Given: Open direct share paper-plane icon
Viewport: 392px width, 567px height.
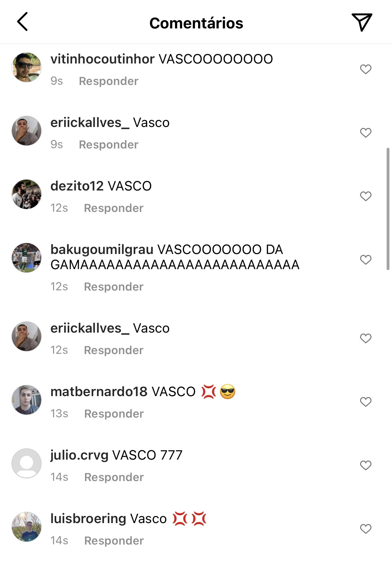Looking at the screenshot, I should (x=362, y=22).
